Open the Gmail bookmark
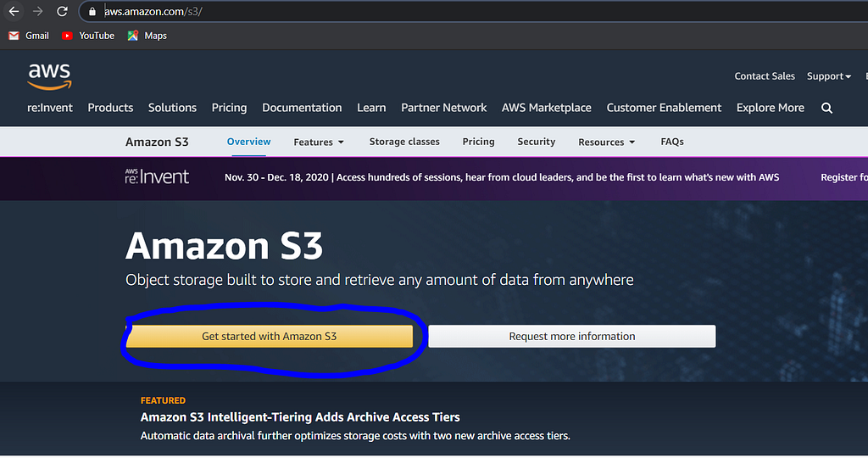868x469 pixels. point(29,36)
